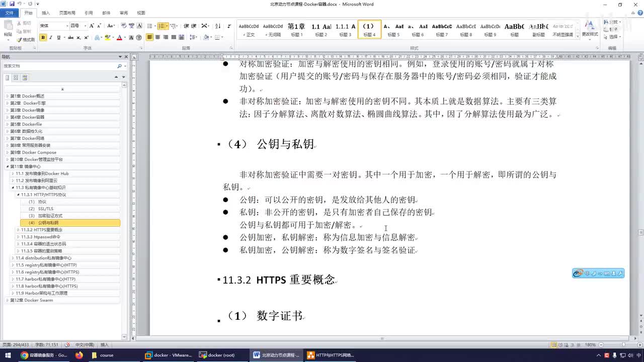Viewport: 644px width, 362px height.
Task: Switch to the Insert (插入) tab
Action: 46,13
